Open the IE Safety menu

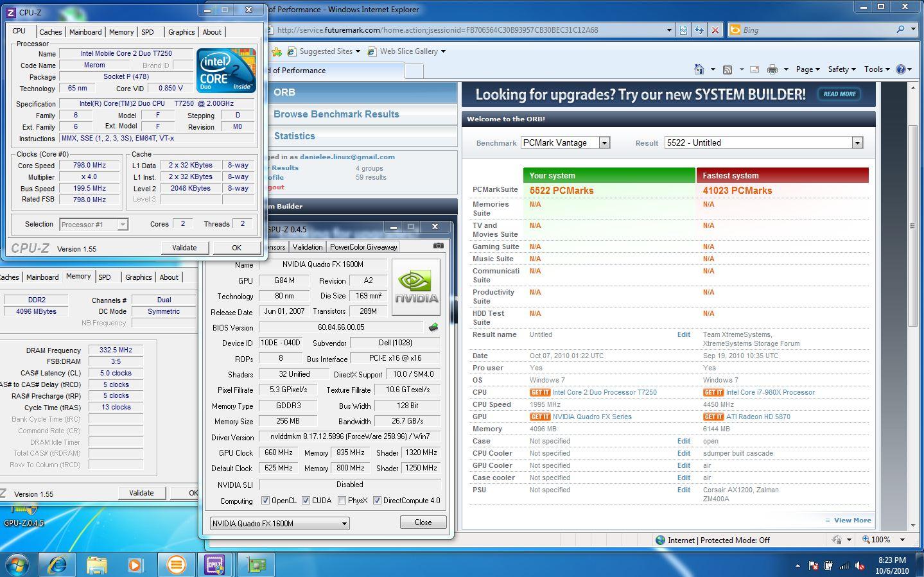click(842, 69)
